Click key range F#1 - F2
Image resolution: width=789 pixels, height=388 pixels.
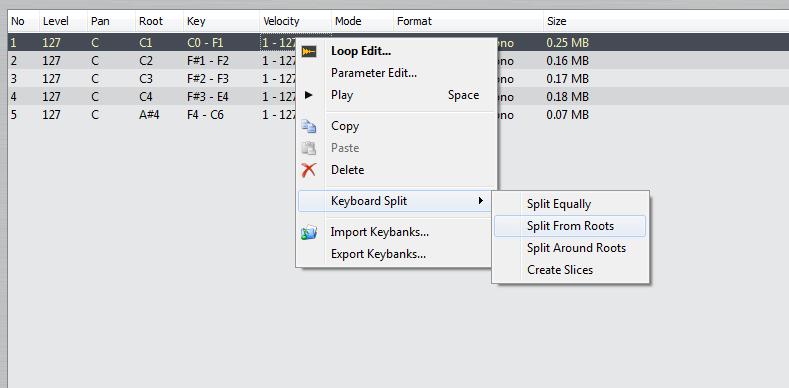click(x=208, y=61)
